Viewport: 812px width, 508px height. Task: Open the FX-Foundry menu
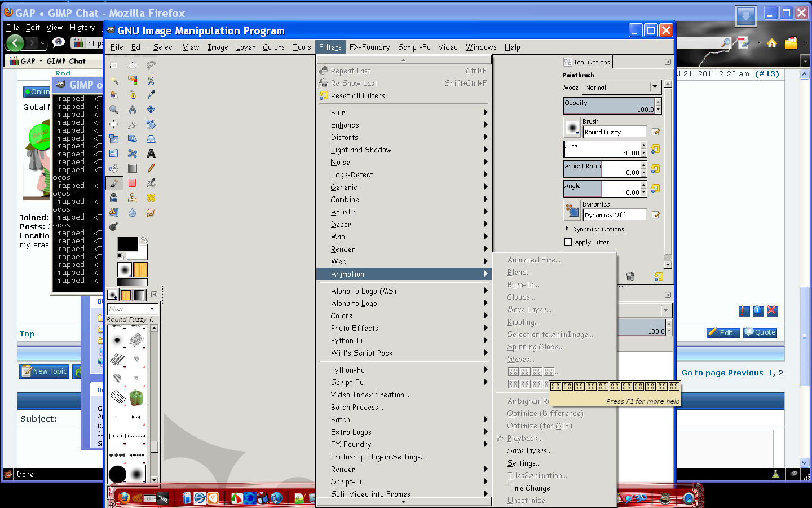click(369, 47)
